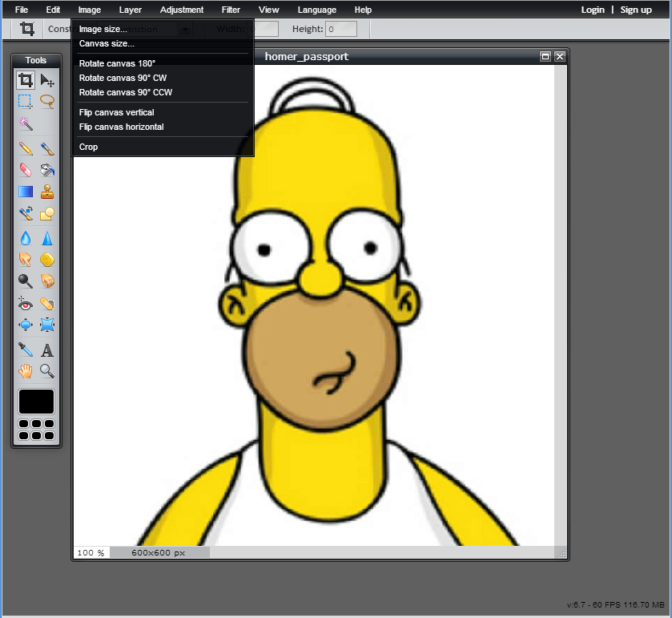Screen dimensions: 672x618
Task: Select the Clone Stamp tool
Action: (x=47, y=192)
